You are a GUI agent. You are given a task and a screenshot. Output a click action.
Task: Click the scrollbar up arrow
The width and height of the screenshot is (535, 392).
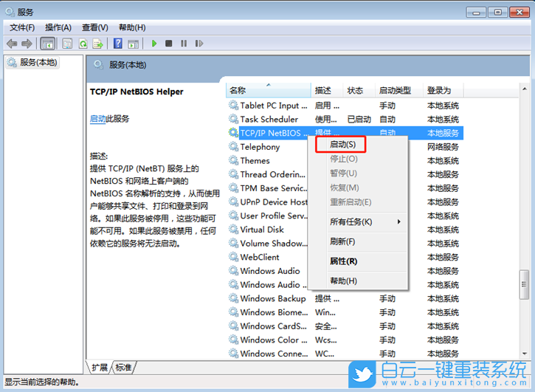(x=524, y=89)
